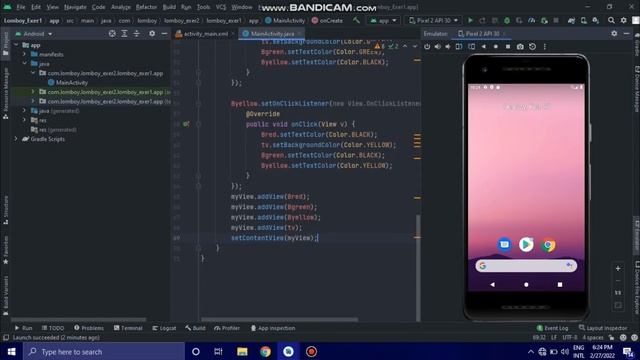Open the Refactor menu
This screenshot has width=640, height=360.
click(146, 7)
